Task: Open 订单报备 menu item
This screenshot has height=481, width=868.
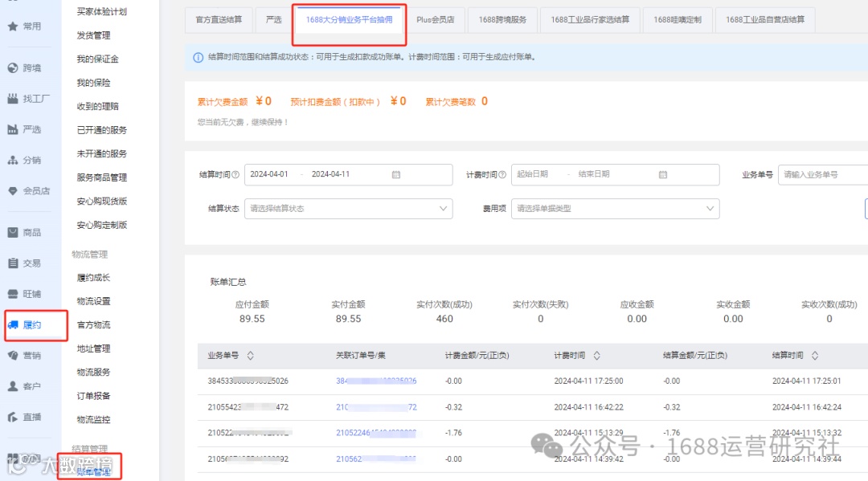Action: (x=93, y=396)
